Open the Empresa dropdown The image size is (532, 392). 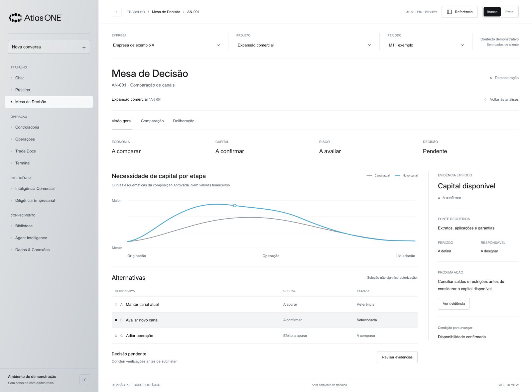[x=167, y=45]
